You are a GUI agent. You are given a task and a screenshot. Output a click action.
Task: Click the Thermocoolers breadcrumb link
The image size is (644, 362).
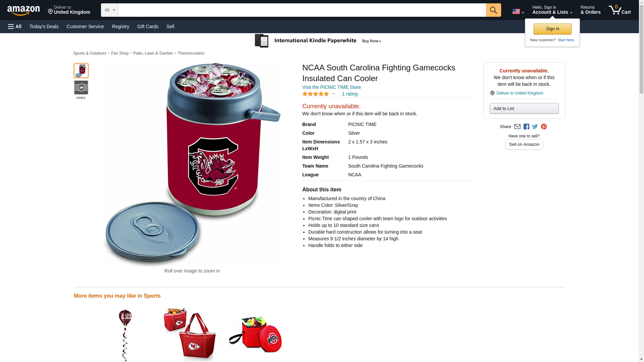point(191,53)
